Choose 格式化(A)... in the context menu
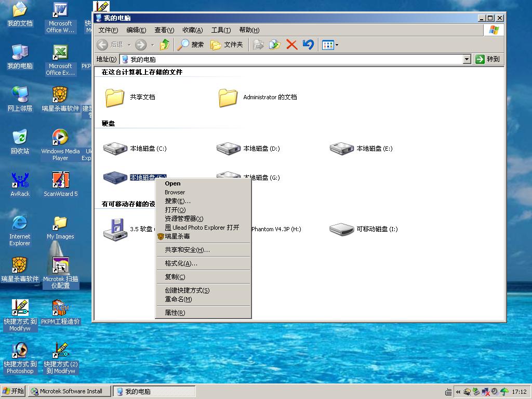Image resolution: width=532 pixels, height=399 pixels. pyautogui.click(x=181, y=263)
